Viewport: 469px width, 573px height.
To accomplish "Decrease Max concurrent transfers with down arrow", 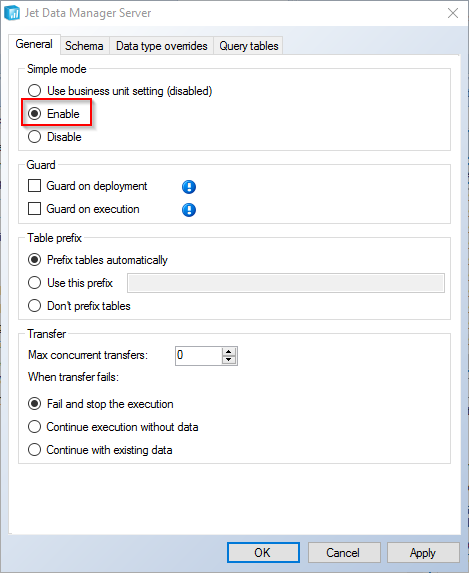I will tap(229, 360).
